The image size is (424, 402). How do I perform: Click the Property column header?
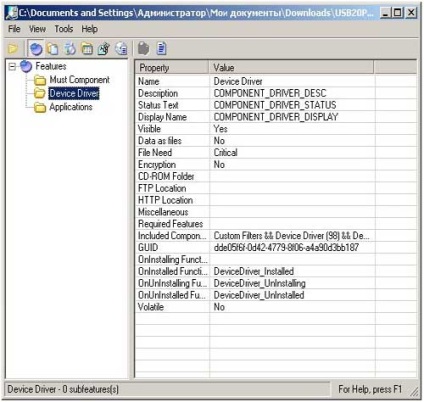pos(172,68)
